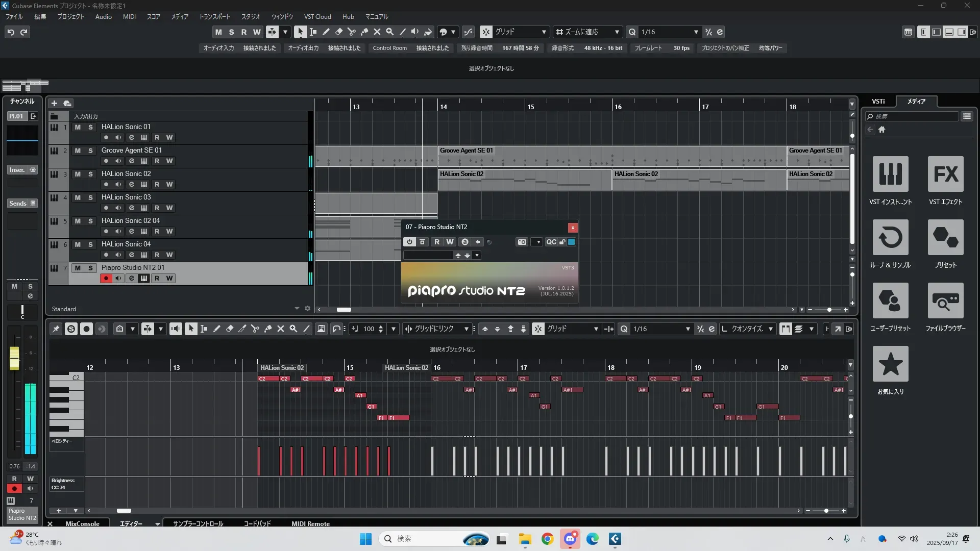980x551 pixels.
Task: Mute the Groove Agent SE 01 track
Action: 78,151
